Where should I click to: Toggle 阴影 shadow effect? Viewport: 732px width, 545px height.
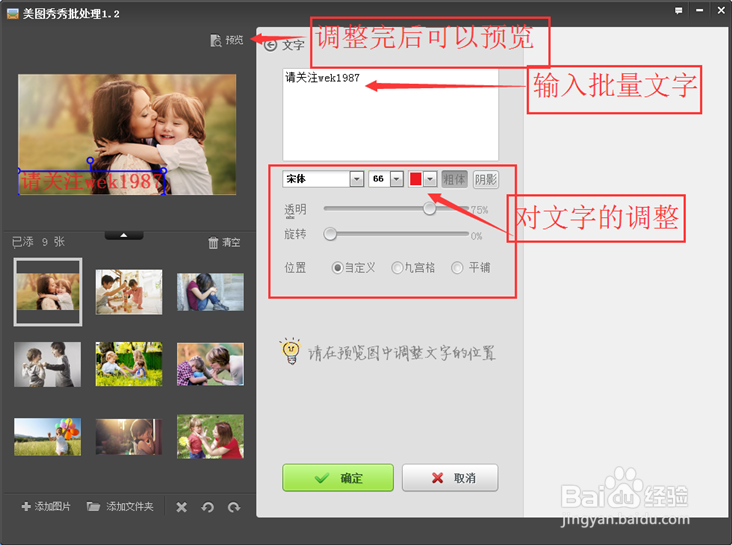coord(486,179)
